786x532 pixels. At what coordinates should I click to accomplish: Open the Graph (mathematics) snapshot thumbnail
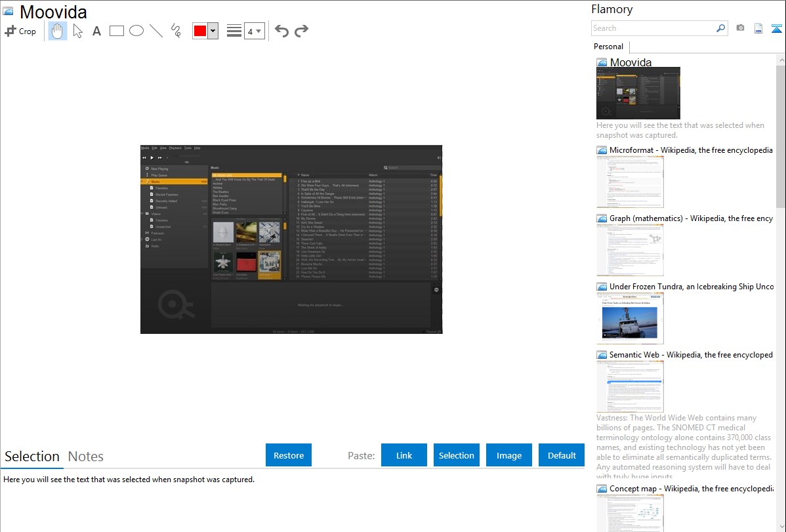630,250
